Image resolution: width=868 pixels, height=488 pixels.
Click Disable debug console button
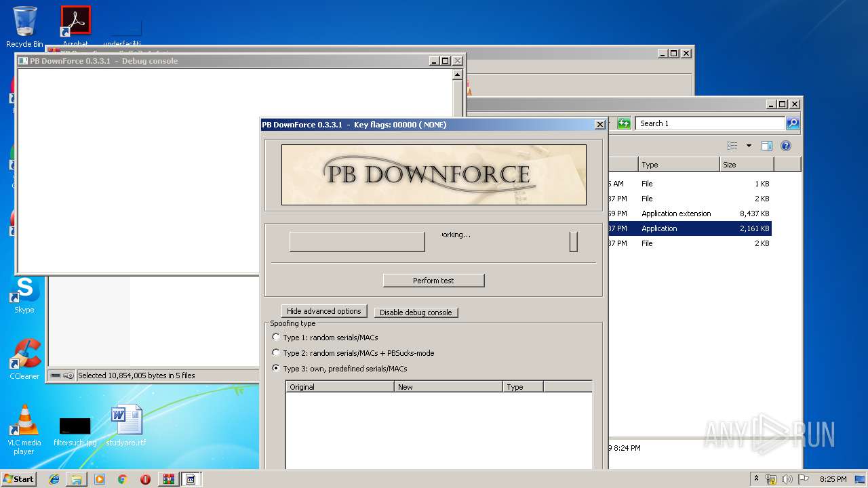pyautogui.click(x=416, y=312)
